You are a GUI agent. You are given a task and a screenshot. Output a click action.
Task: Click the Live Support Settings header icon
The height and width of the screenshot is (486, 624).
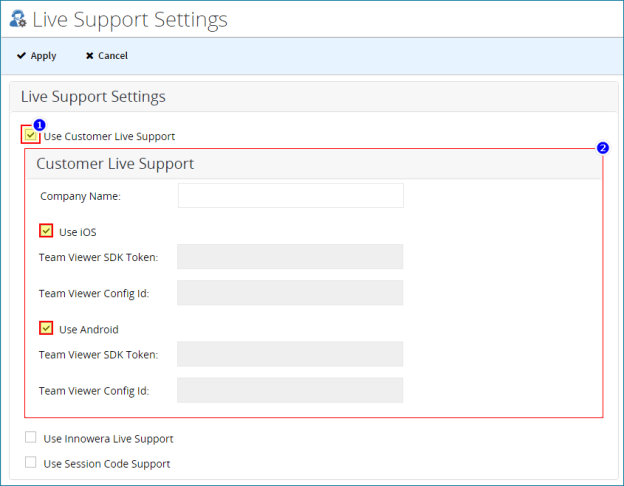point(18,19)
